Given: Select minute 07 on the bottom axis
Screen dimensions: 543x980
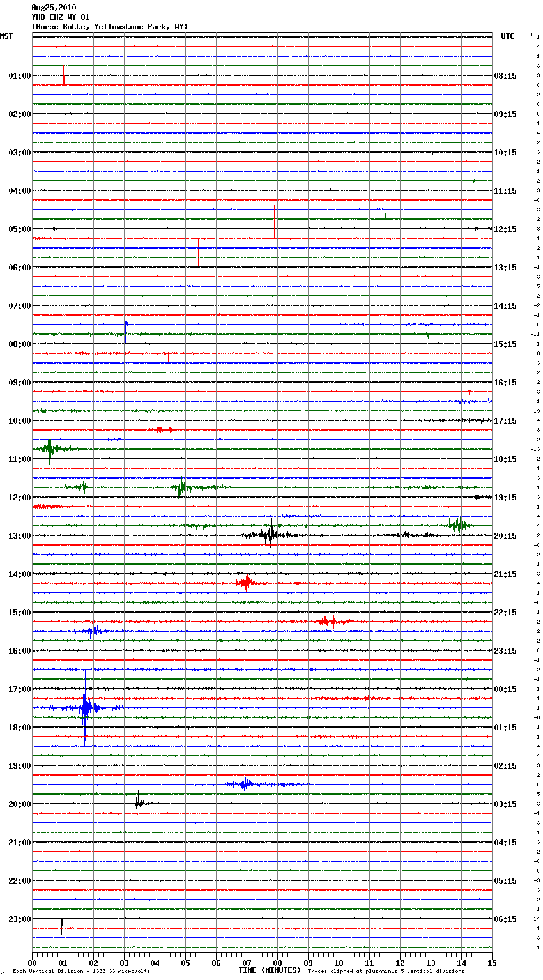Looking at the screenshot, I should point(247,963).
